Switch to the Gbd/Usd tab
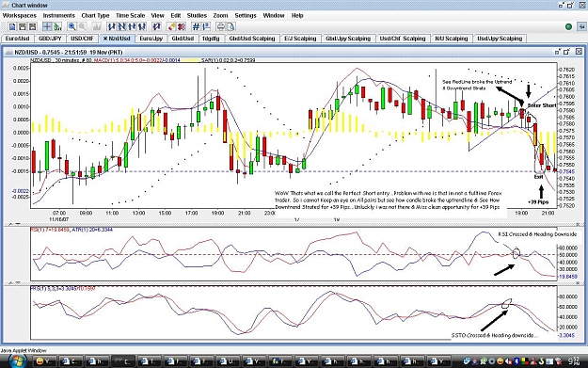Screen dimensions: 588x368 (183, 39)
